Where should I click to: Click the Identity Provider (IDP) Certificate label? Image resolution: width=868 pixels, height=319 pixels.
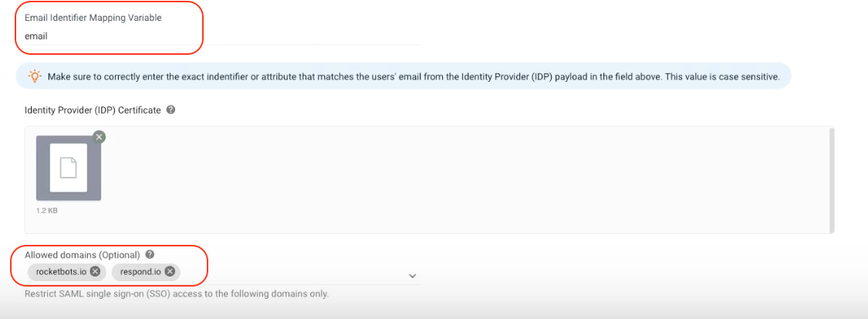pyautogui.click(x=93, y=110)
